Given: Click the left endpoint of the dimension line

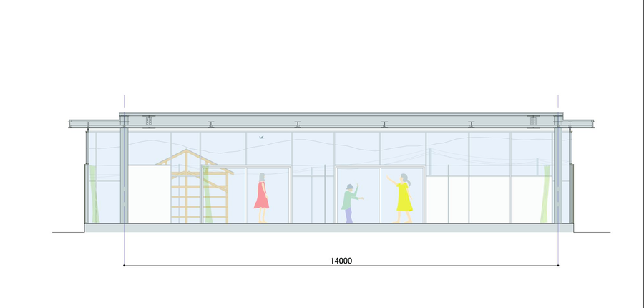Looking at the screenshot, I should pos(125,266).
